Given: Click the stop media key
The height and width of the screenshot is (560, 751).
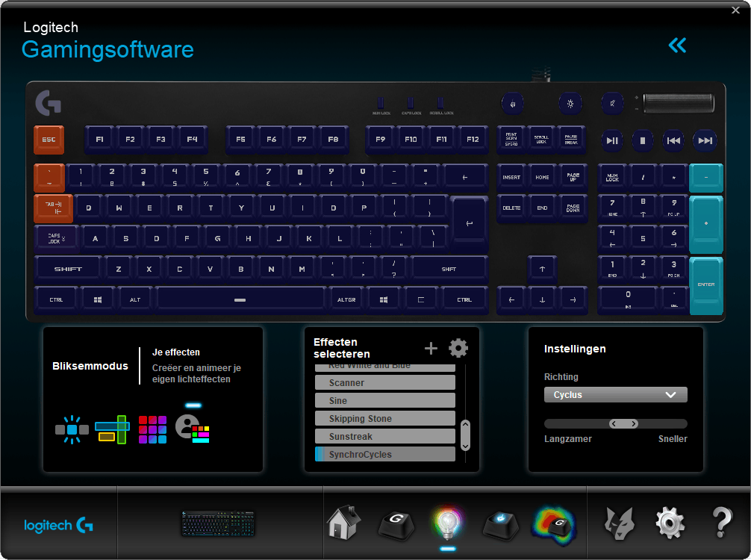Looking at the screenshot, I should coord(642,141).
